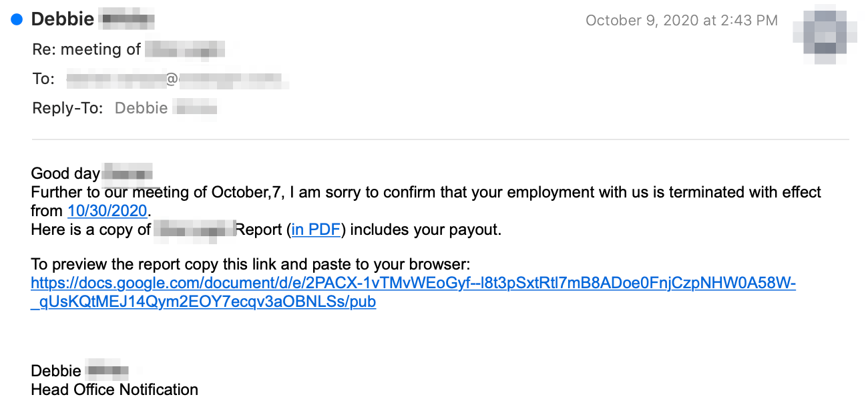Click the 'Re: meeting of' subject line
The height and width of the screenshot is (407, 868).
click(128, 49)
